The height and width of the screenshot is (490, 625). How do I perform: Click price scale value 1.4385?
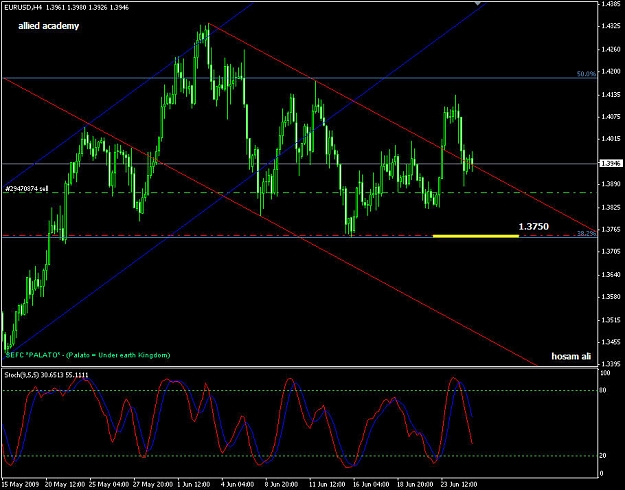612,4
